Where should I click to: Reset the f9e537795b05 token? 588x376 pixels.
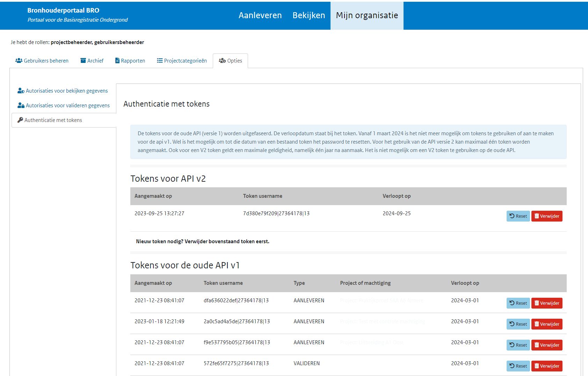point(518,345)
